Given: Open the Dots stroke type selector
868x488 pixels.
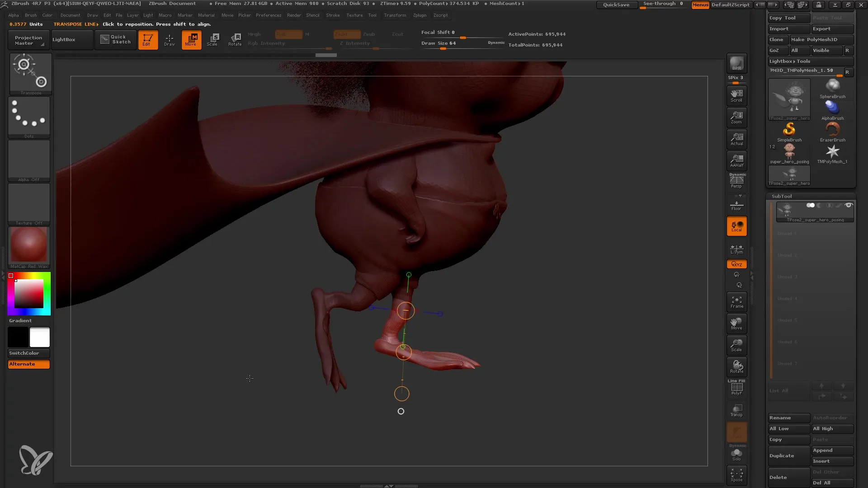Looking at the screenshot, I should [29, 117].
